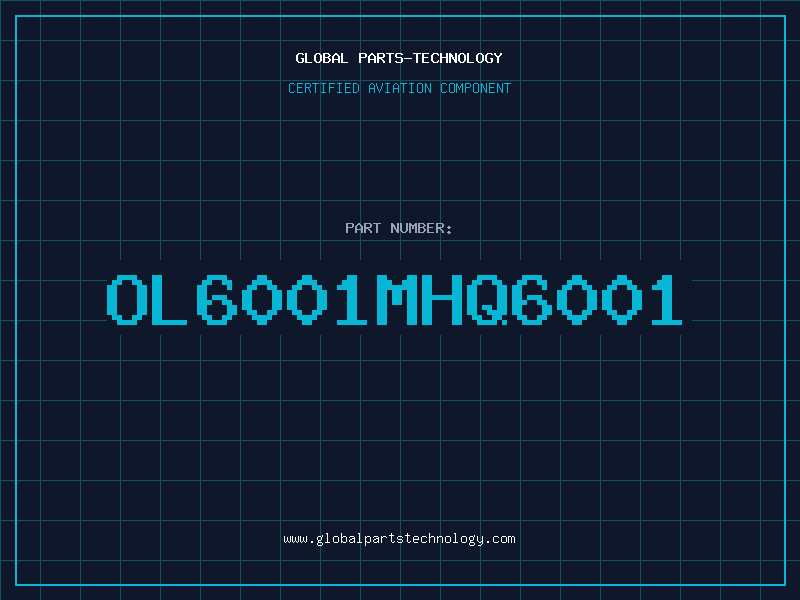Click the word COMPONENT in the subtitle
This screenshot has height=600, width=800.
click(x=476, y=88)
